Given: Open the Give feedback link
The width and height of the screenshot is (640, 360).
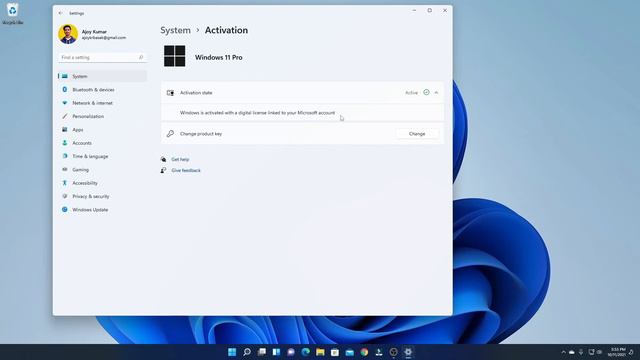Looking at the screenshot, I should 186,170.
